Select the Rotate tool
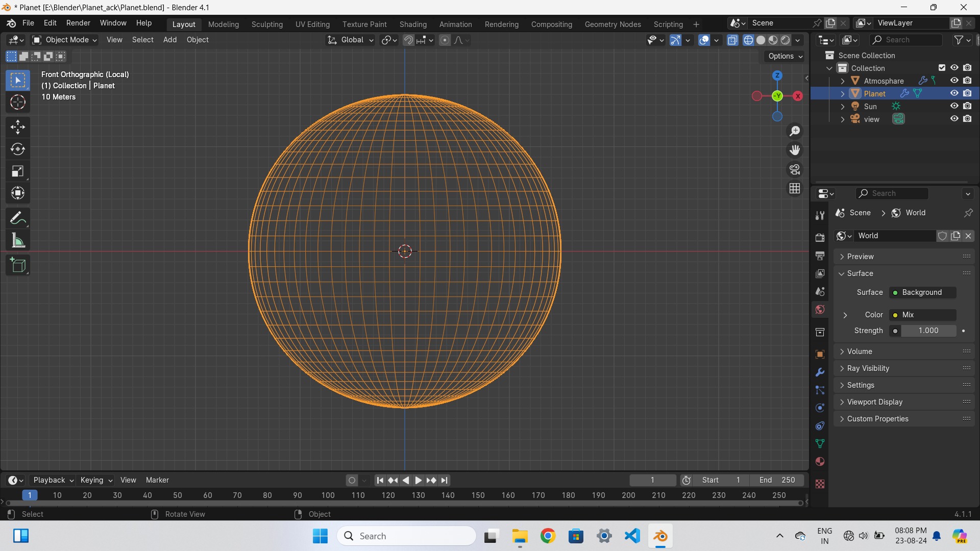This screenshot has height=551, width=980. click(x=18, y=149)
